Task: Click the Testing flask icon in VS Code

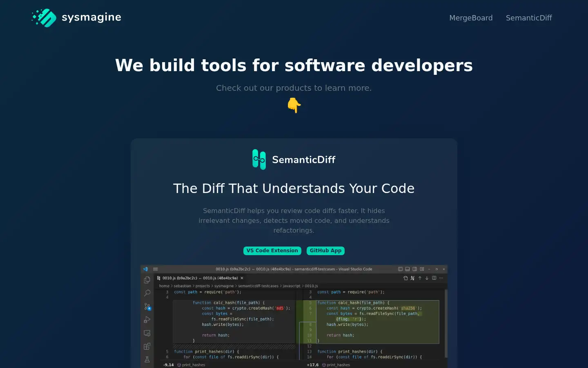Action: click(147, 359)
